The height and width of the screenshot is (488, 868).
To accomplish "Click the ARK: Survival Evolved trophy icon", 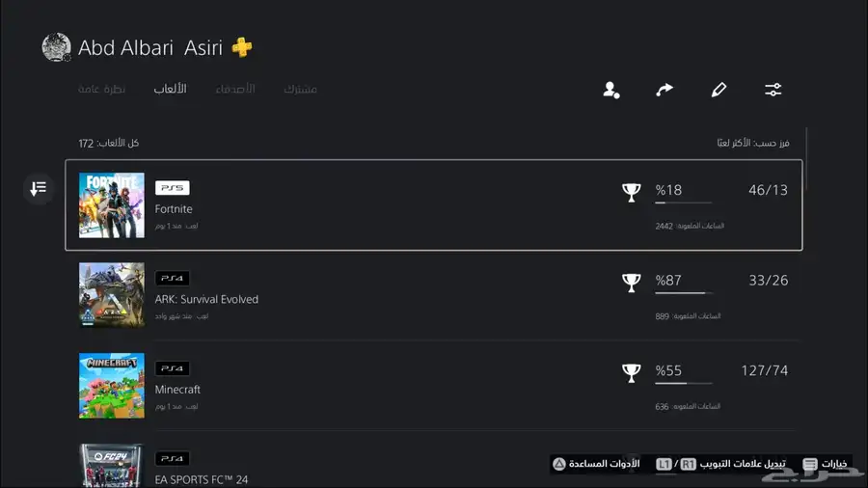I will [631, 283].
